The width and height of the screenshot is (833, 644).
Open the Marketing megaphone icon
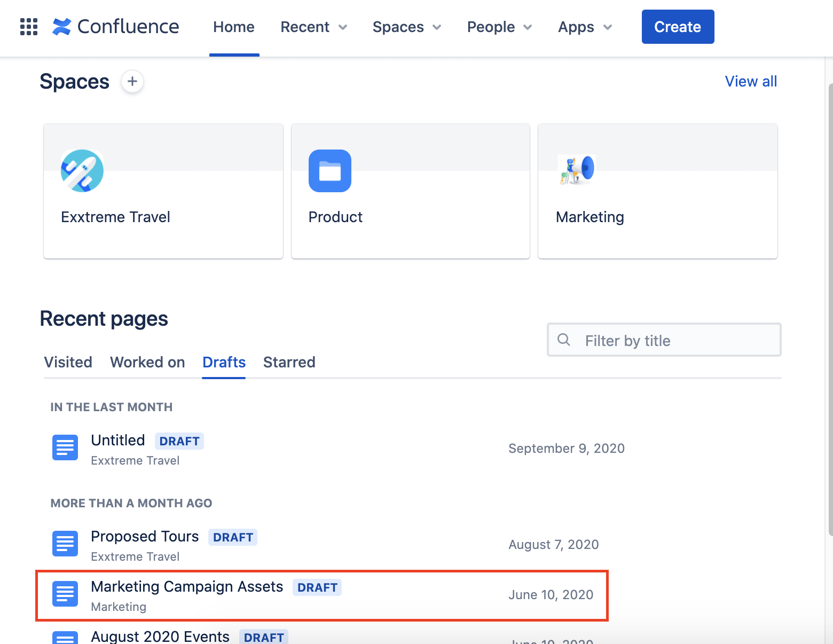pyautogui.click(x=576, y=170)
